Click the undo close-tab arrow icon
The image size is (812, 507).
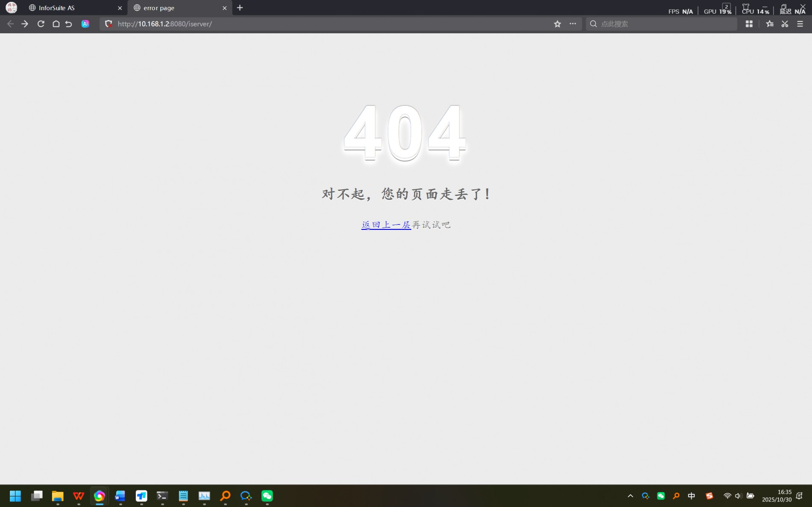[69, 24]
